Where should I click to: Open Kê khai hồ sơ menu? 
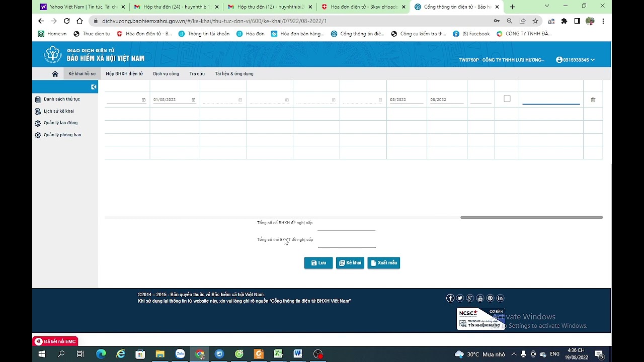point(82,74)
